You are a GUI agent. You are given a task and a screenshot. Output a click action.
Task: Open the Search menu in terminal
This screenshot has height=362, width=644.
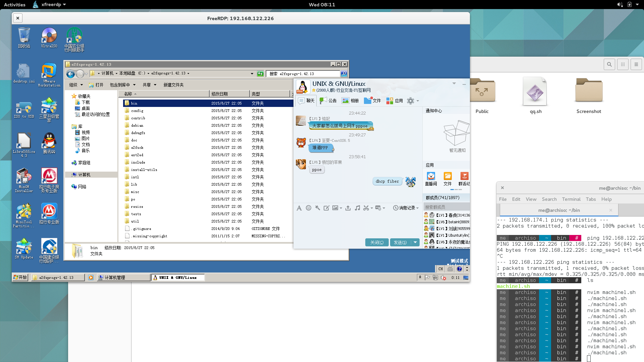[x=549, y=199]
